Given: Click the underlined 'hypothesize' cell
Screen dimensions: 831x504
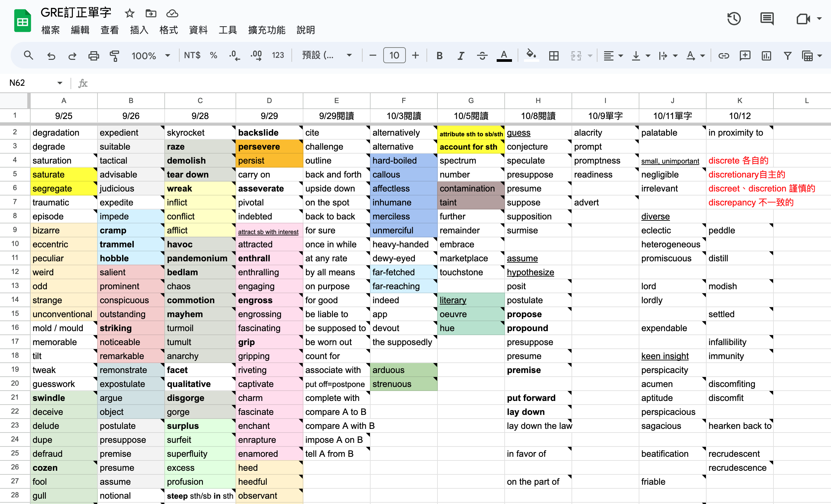Looking at the screenshot, I should pos(538,272).
